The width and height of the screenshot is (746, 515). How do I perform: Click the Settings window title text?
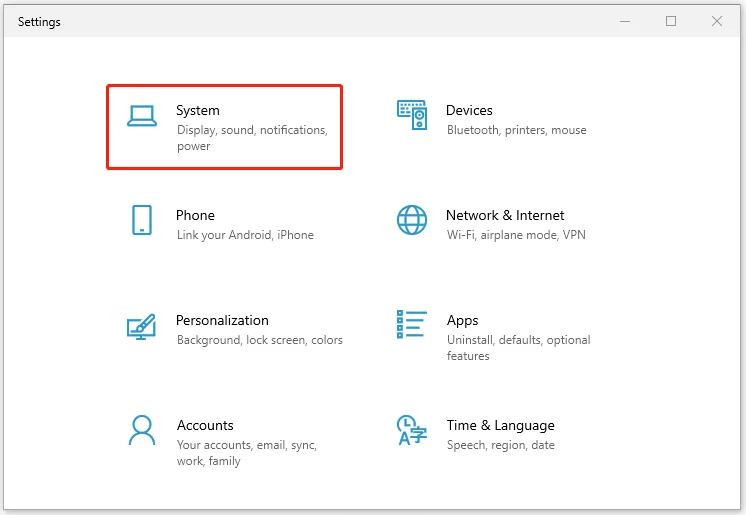(x=39, y=22)
